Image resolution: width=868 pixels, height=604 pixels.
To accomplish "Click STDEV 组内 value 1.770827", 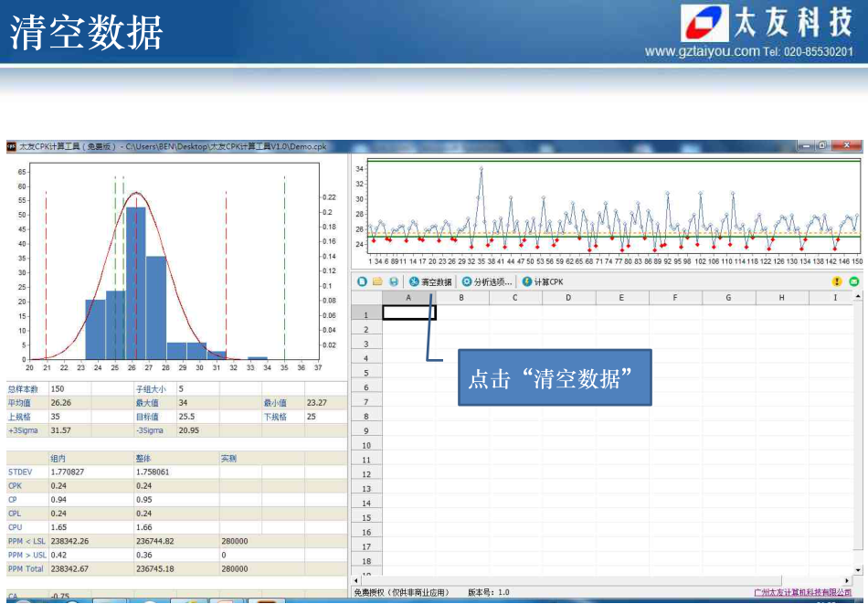I will point(68,472).
